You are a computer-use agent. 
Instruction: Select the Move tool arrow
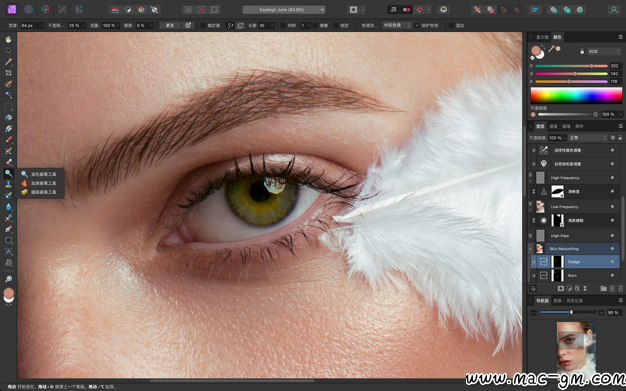click(8, 51)
